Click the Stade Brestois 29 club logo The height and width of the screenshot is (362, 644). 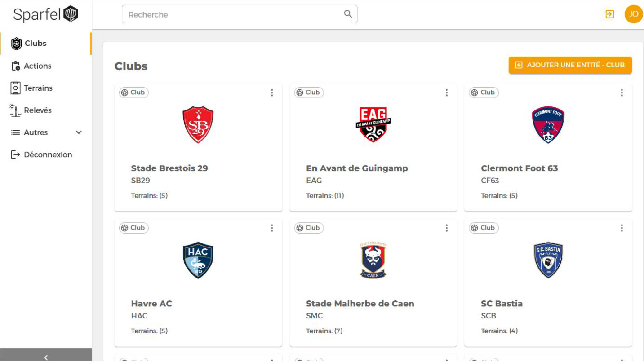198,125
